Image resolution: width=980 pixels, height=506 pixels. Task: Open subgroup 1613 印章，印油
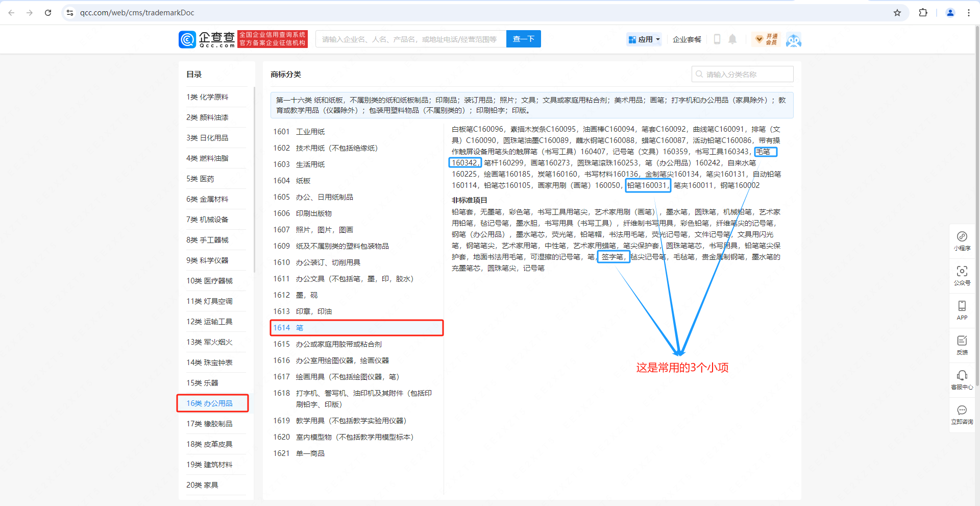point(356,311)
